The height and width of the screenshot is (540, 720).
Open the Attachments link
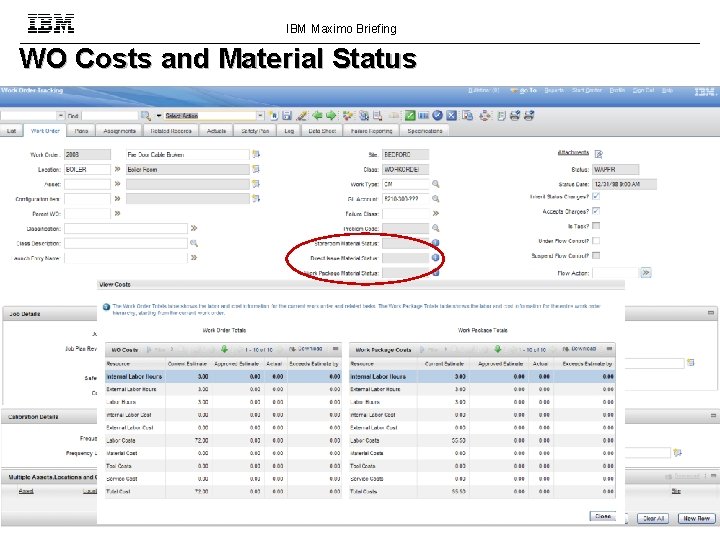coord(573,152)
